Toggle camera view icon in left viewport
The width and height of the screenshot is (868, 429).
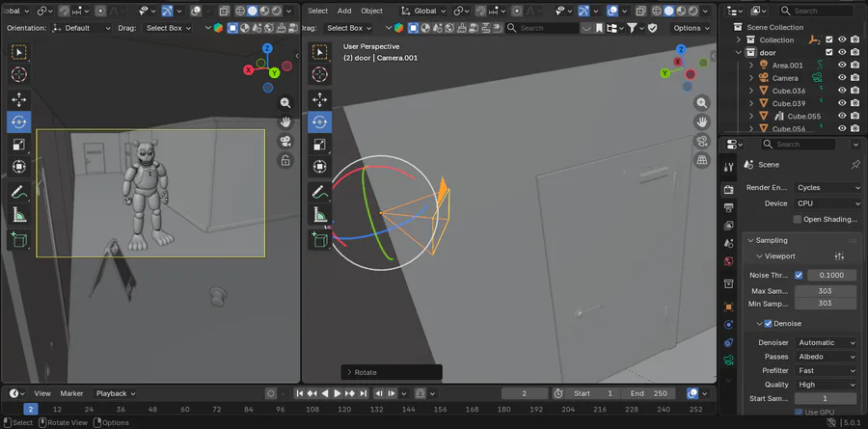click(285, 141)
